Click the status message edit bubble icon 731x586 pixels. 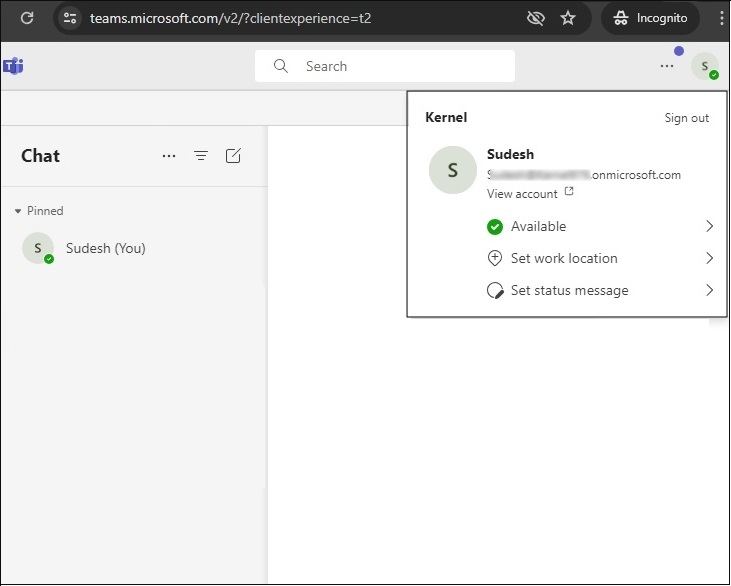click(x=495, y=290)
